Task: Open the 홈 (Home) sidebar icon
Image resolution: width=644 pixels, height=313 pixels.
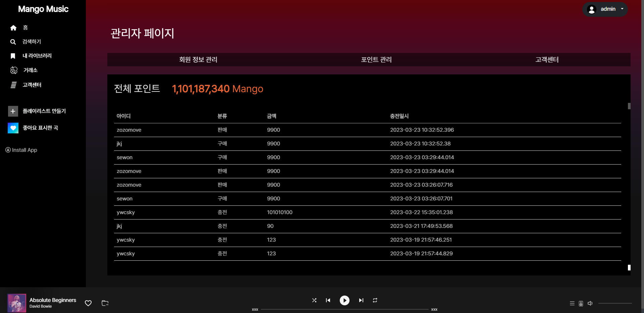Action: pos(13,27)
